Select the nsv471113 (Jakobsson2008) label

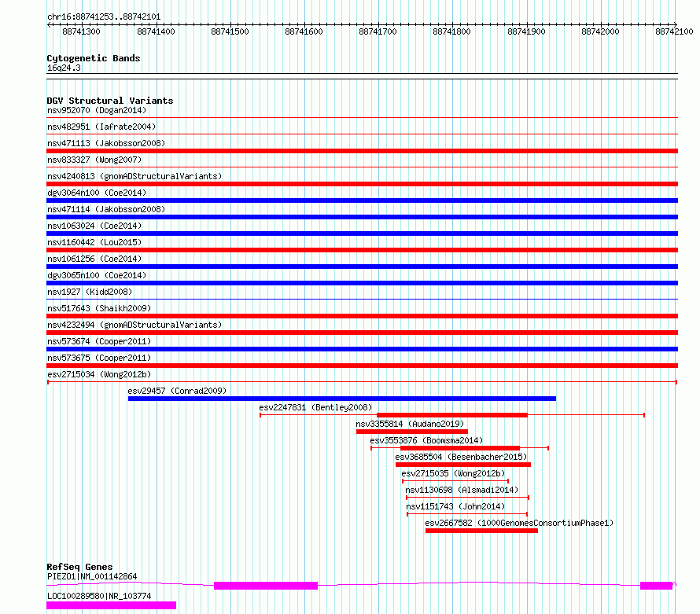(106, 143)
